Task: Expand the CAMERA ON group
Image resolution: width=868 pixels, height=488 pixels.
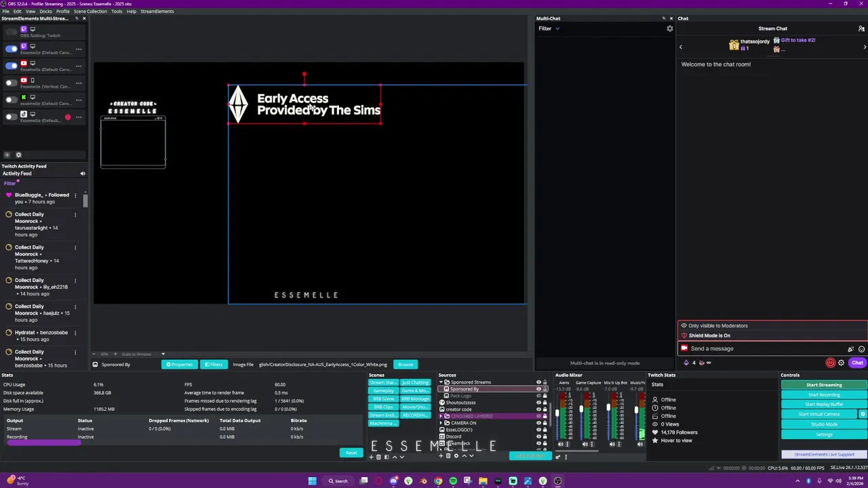Action: (441, 423)
